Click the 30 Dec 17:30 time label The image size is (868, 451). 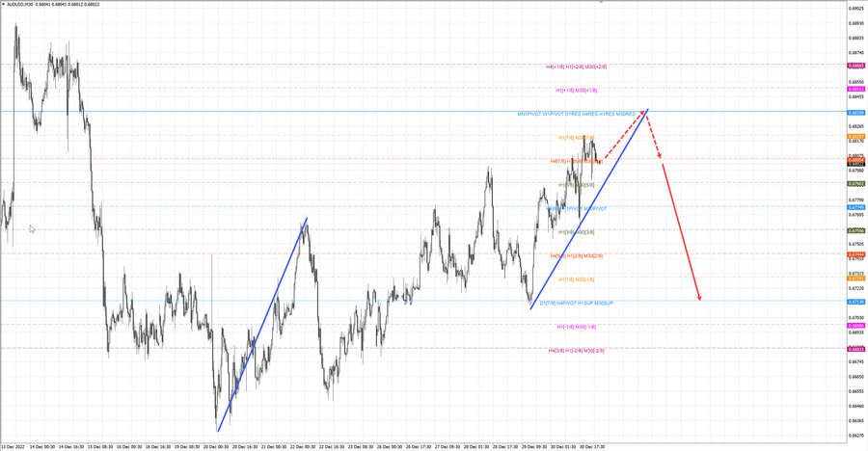pos(592,446)
